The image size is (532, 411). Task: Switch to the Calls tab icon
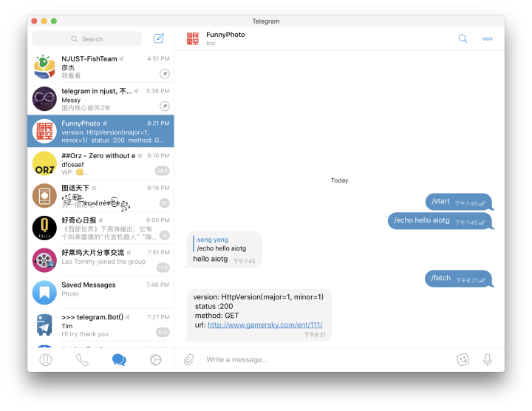coord(82,360)
